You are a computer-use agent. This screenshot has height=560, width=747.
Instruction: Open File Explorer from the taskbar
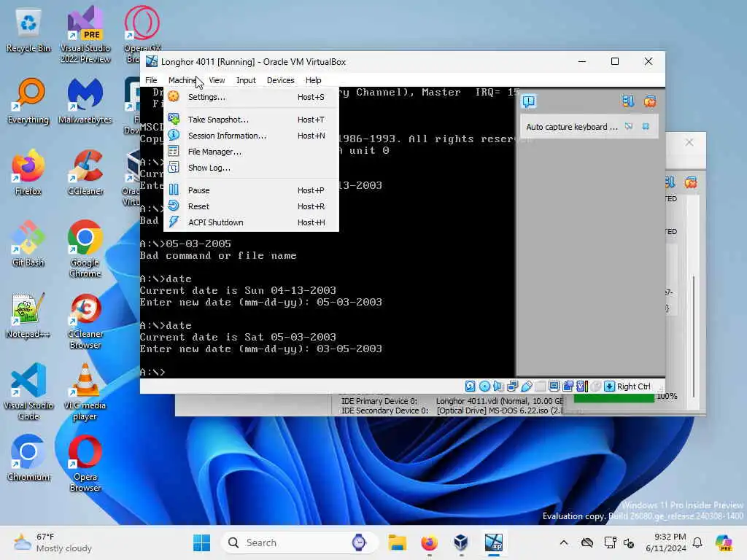pyautogui.click(x=397, y=542)
